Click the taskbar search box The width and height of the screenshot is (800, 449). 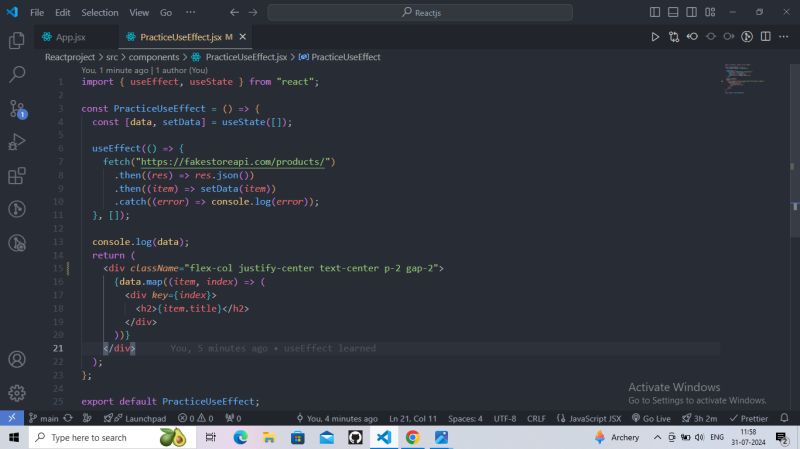click(112, 437)
